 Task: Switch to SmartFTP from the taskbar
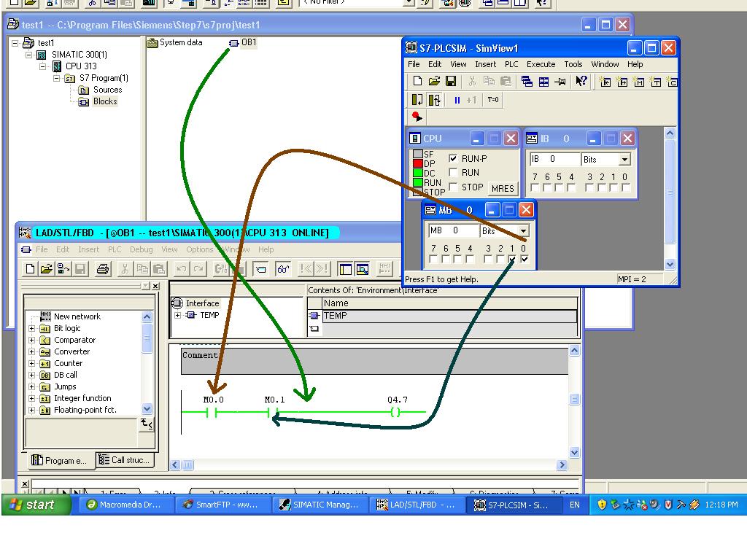point(222,505)
